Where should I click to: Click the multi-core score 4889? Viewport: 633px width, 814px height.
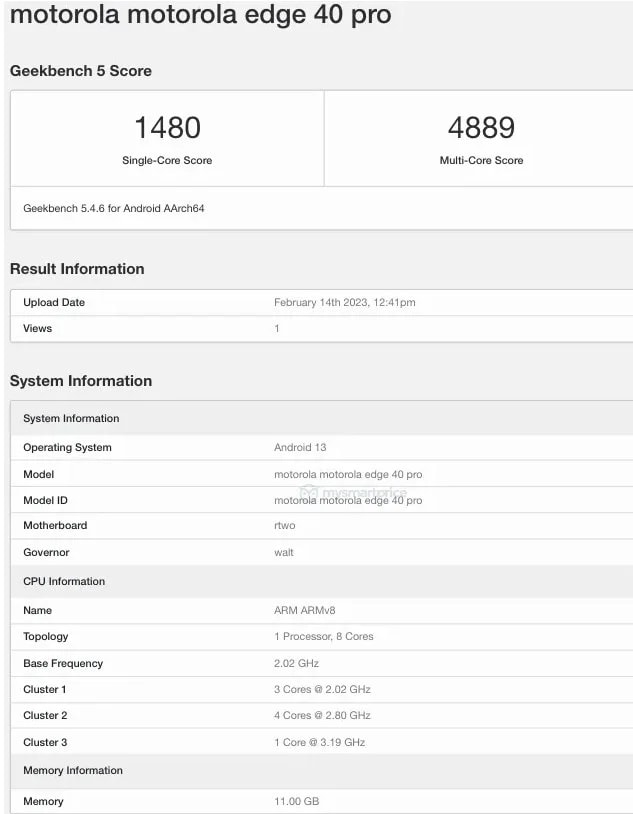point(481,128)
